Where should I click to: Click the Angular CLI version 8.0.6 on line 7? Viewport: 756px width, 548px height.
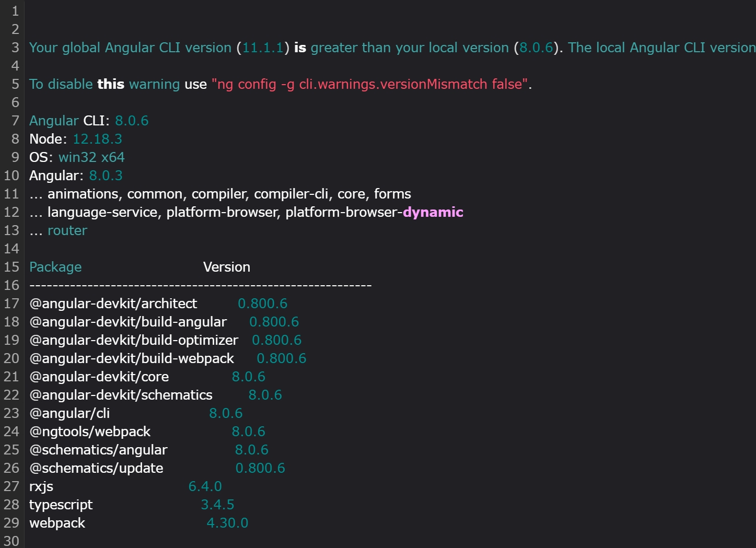132,121
